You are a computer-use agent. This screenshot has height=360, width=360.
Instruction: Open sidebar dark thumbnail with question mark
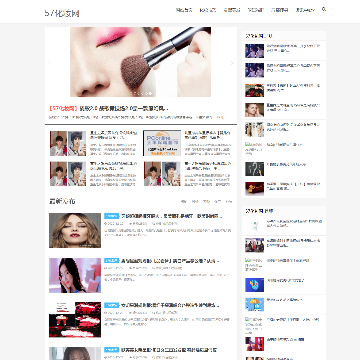(x=255, y=169)
